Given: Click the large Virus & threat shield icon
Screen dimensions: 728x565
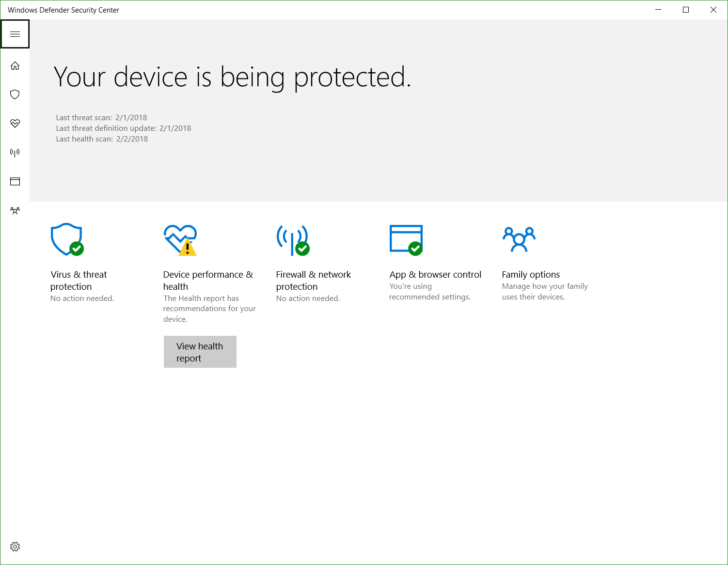Looking at the screenshot, I should [67, 239].
